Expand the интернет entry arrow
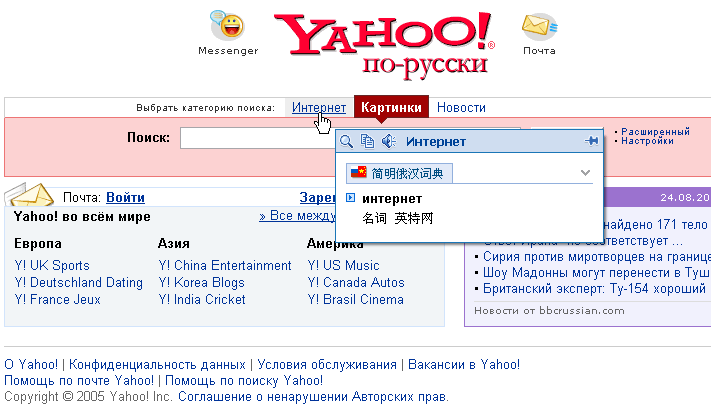711x417 pixels. 350,198
